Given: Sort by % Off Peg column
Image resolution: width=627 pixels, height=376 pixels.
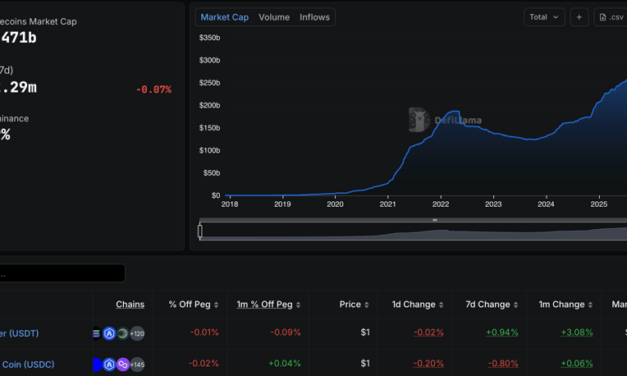Looking at the screenshot, I should tap(194, 304).
